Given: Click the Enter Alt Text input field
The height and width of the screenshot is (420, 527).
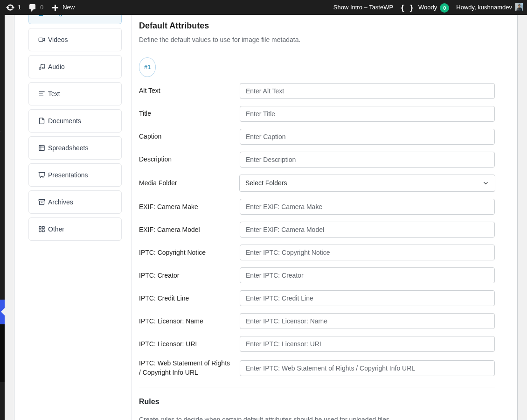Looking at the screenshot, I should coord(367,91).
